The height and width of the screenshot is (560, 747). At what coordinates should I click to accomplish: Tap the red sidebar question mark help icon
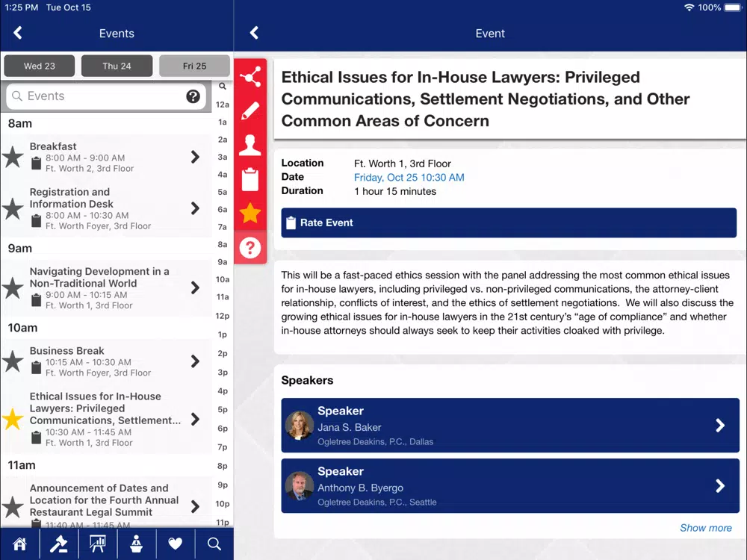click(250, 248)
